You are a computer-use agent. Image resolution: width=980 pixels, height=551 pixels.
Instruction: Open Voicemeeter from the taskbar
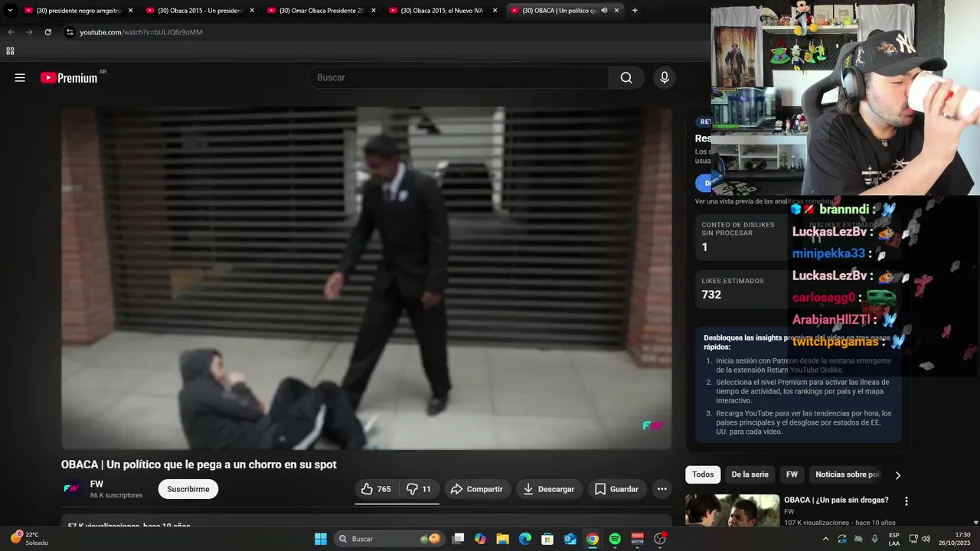click(637, 539)
